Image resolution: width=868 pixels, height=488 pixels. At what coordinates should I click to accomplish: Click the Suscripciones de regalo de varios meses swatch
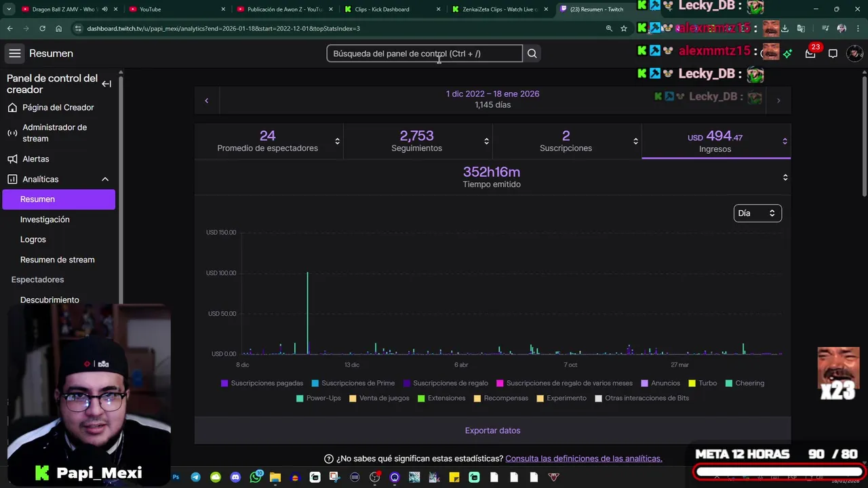(500, 383)
